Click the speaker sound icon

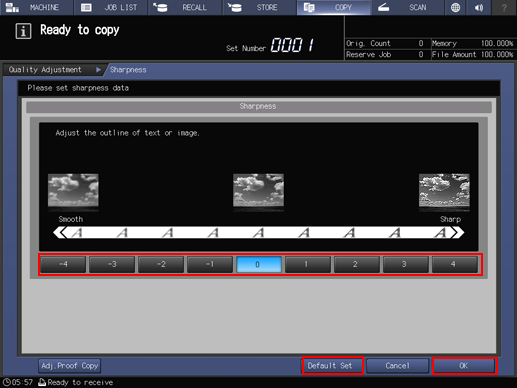tap(479, 7)
